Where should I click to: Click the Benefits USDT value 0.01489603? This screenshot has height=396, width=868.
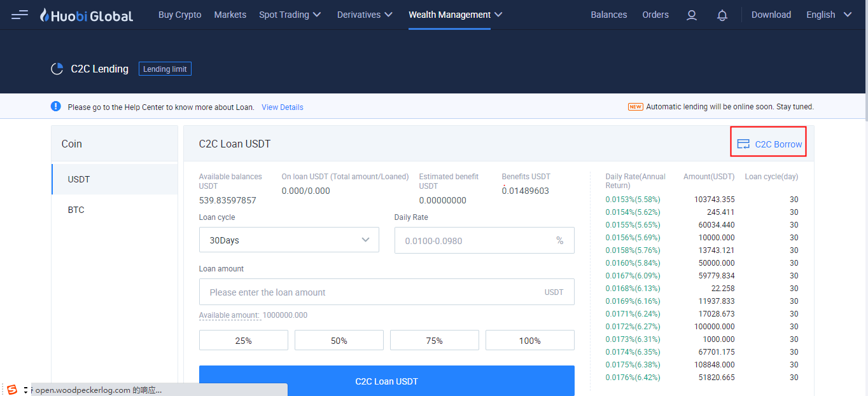(x=526, y=191)
